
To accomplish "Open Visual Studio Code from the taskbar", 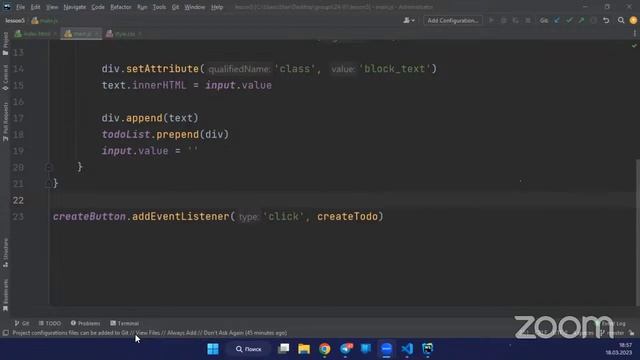I will [x=407, y=349].
